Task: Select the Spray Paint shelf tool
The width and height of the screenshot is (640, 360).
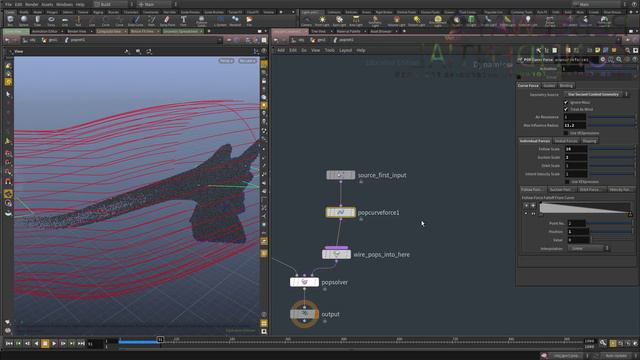Action: pos(167,21)
